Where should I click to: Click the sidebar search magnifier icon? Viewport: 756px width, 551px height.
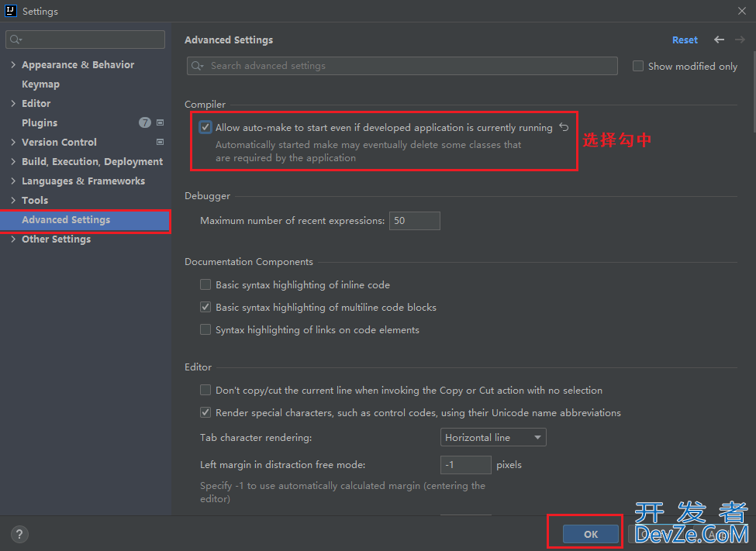coord(16,40)
